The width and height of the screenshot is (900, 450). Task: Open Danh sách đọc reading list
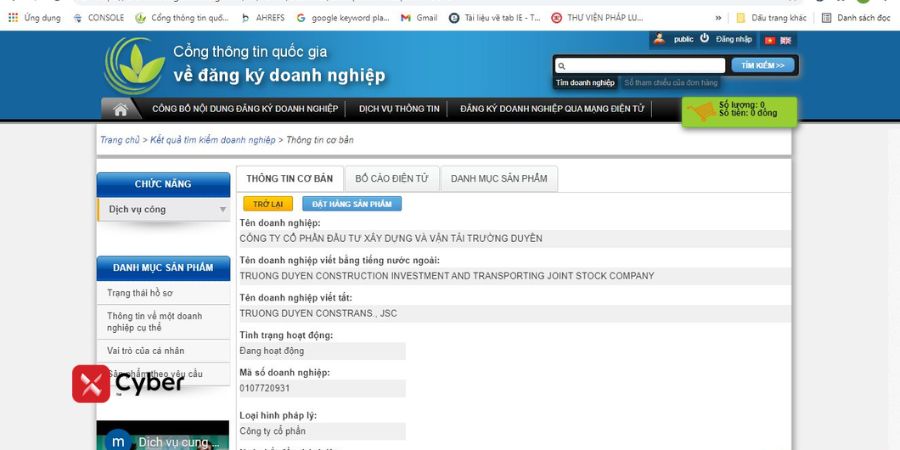pos(856,18)
